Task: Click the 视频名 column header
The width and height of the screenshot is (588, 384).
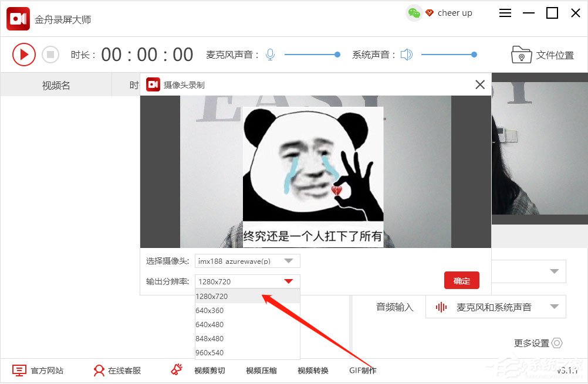Action: (x=56, y=84)
